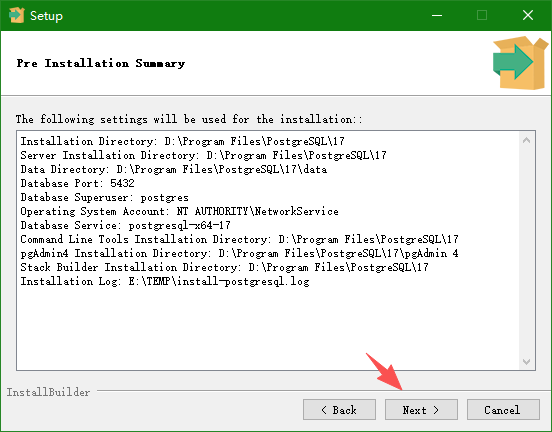Click the Next button to continue

[x=421, y=409]
